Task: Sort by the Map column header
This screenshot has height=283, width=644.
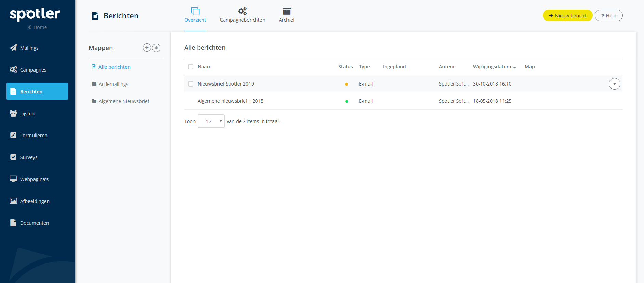Action: [530, 67]
